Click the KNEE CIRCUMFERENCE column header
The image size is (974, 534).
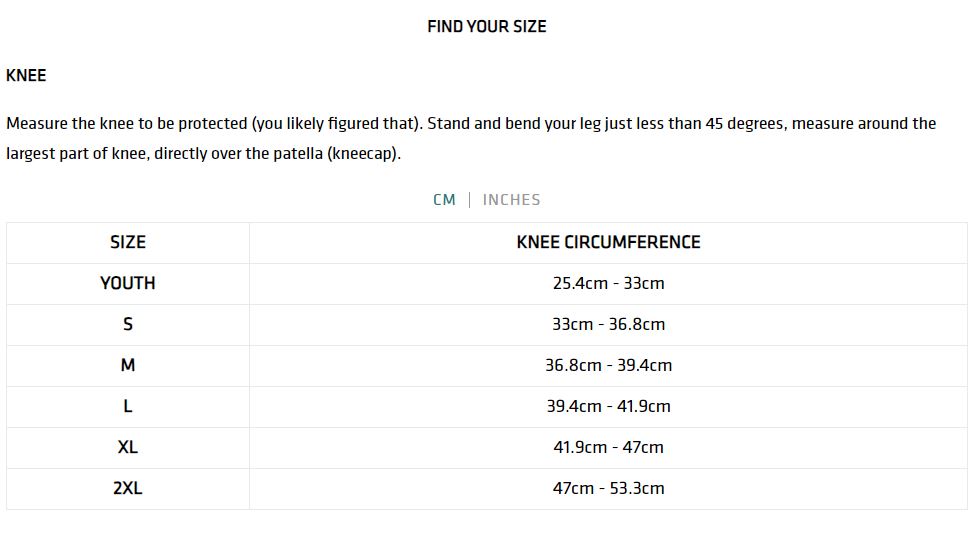(608, 242)
